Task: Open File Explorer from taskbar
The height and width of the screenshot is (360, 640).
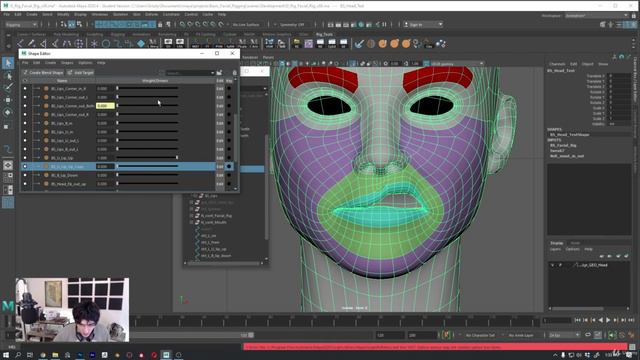Action: click(x=55, y=355)
